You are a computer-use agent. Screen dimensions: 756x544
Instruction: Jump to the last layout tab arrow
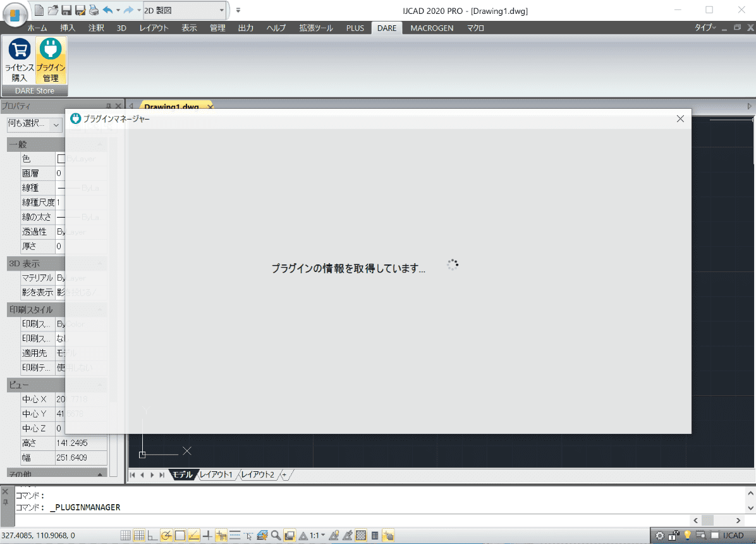[162, 475]
